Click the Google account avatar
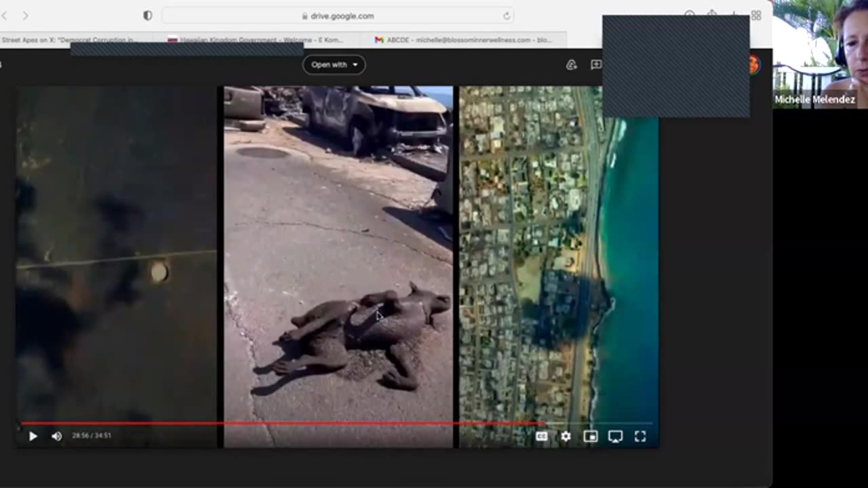The image size is (868, 488). (x=753, y=65)
